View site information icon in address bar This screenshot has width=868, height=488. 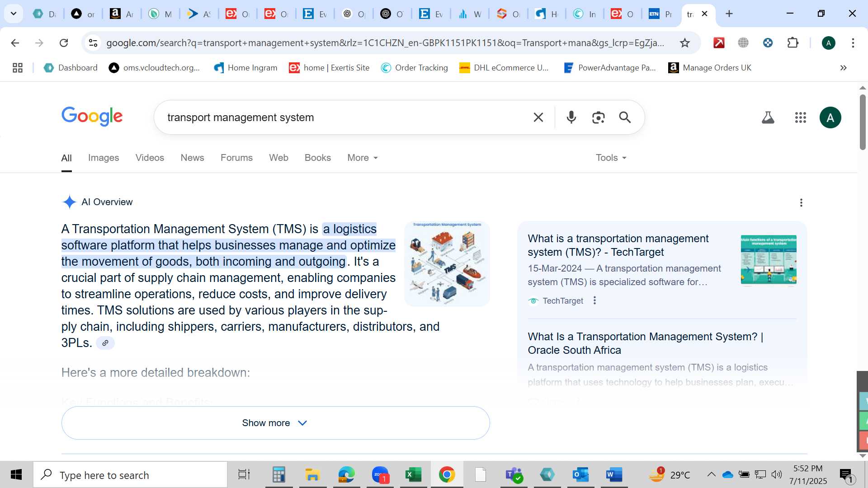pos(93,43)
